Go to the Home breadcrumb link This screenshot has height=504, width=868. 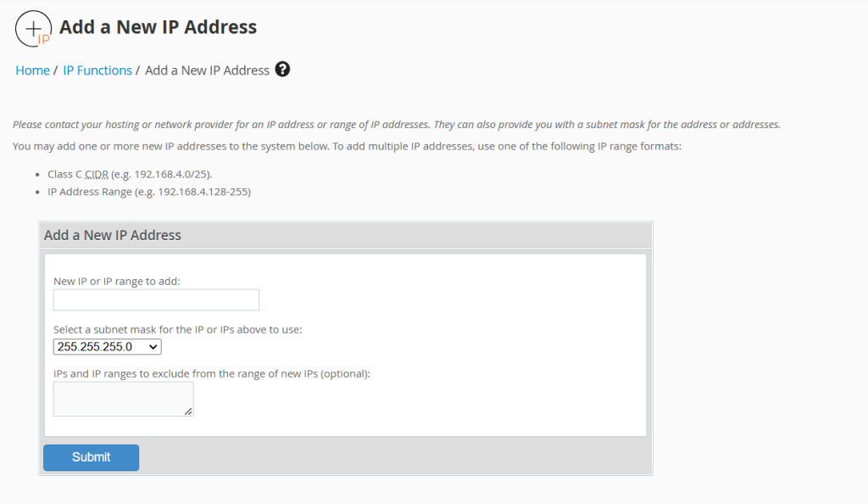click(32, 70)
